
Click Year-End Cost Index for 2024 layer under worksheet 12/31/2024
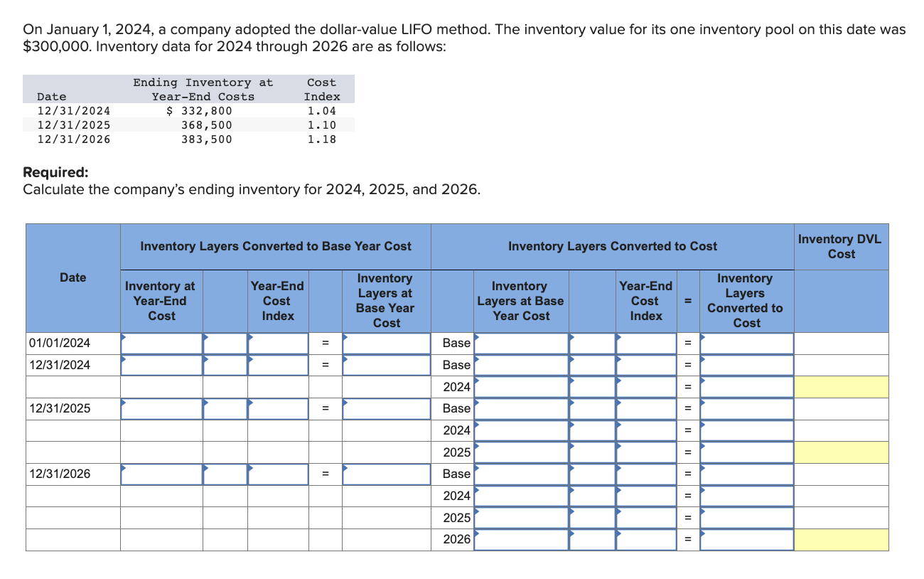point(645,387)
